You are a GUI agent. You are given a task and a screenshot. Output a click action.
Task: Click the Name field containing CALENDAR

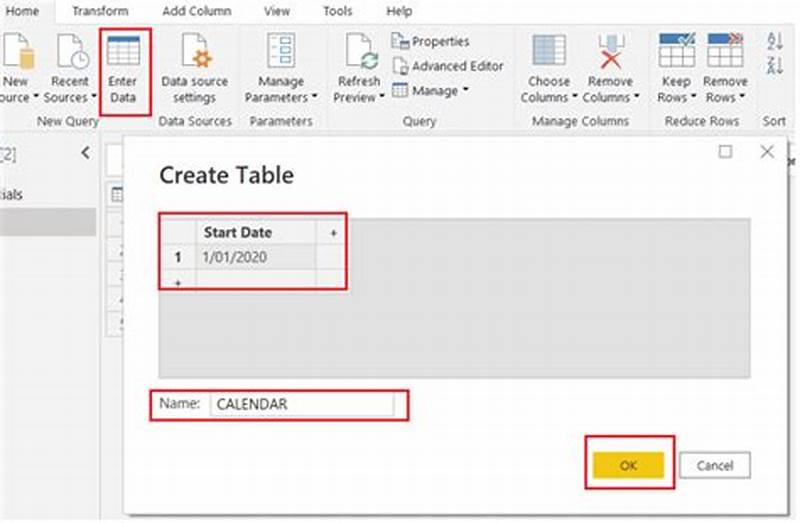tap(302, 405)
